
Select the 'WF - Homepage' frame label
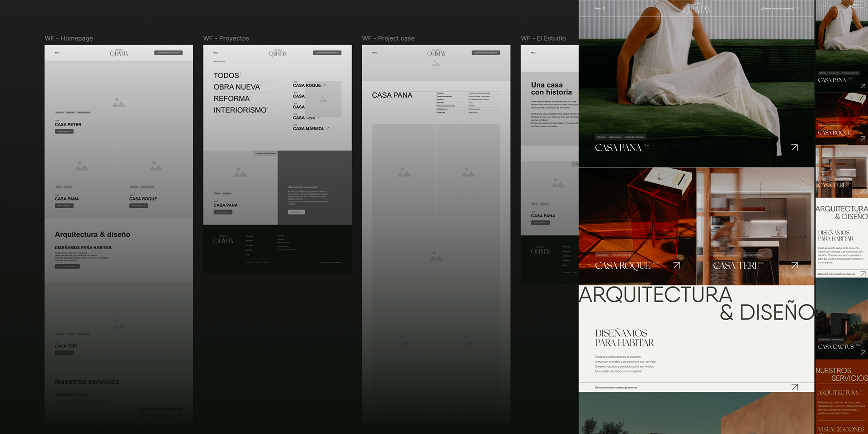pyautogui.click(x=69, y=38)
